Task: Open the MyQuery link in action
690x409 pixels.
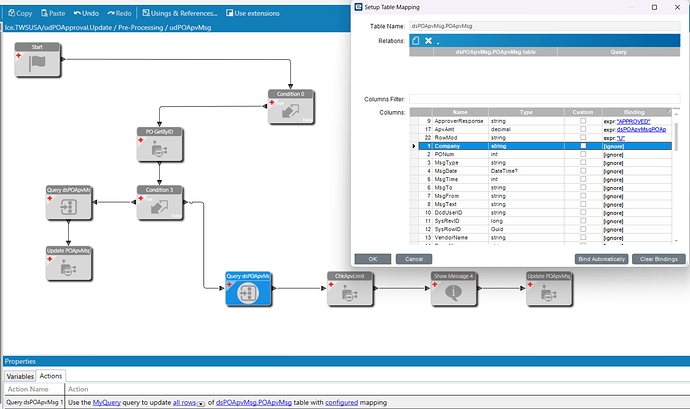Action: 107,402
